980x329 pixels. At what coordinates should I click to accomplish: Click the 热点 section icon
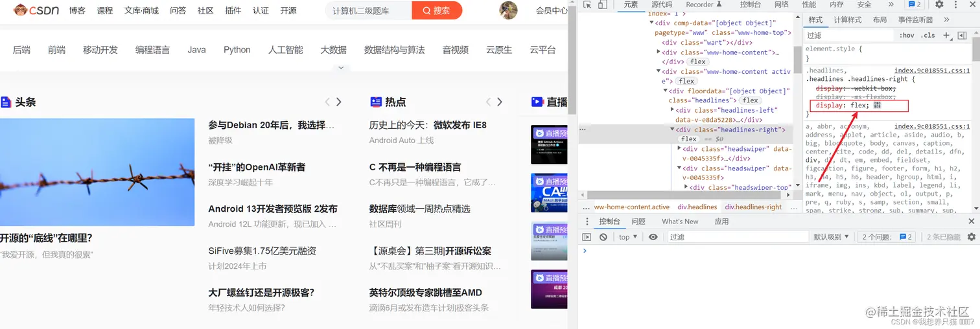(x=375, y=102)
